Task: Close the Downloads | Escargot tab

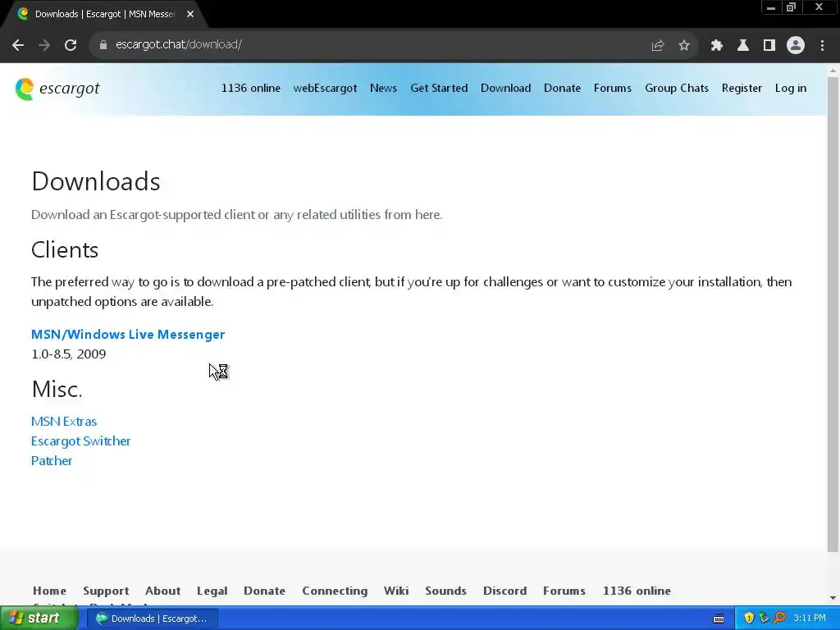Action: [x=190, y=15]
